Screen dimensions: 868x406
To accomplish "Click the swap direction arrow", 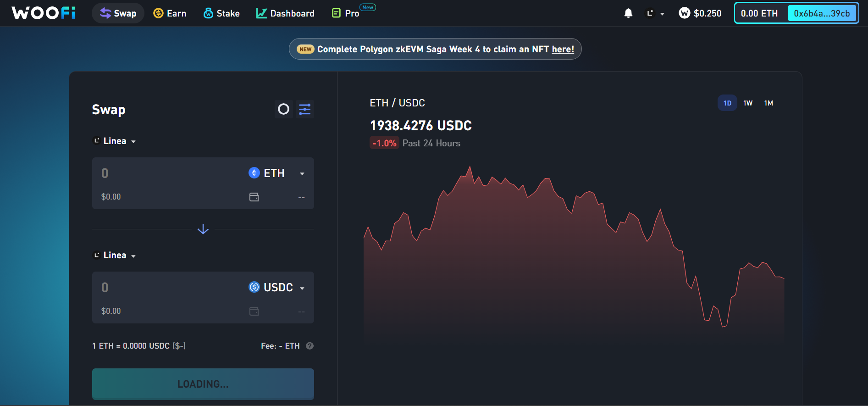I will (x=203, y=229).
